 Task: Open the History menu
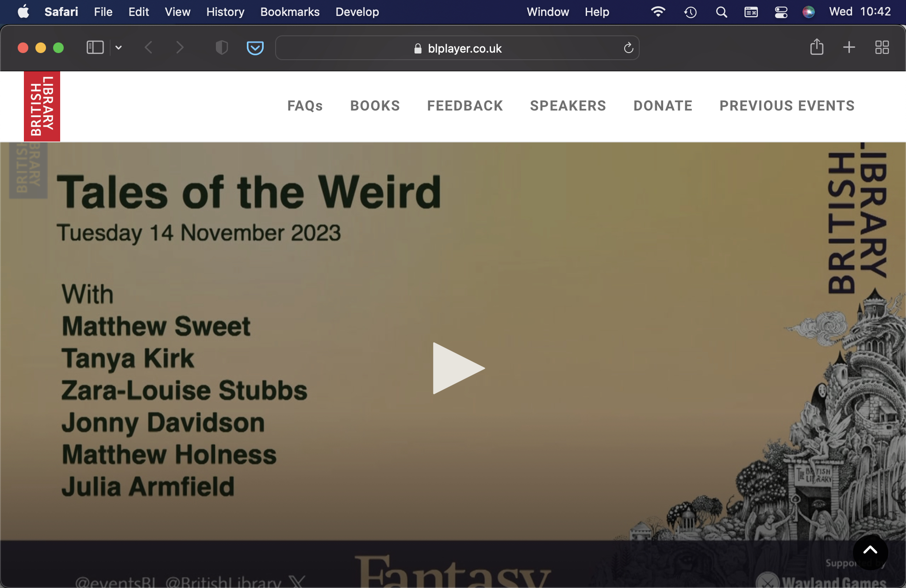[x=225, y=11]
